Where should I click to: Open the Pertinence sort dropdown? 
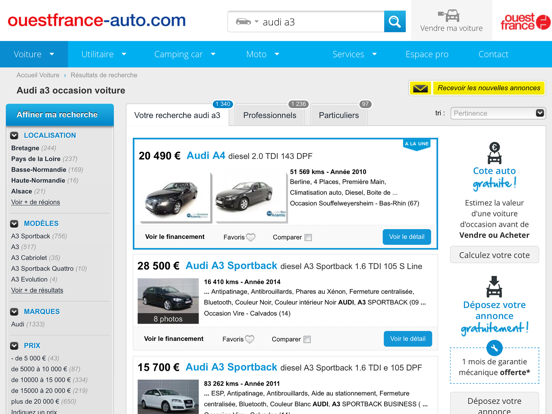pos(497,113)
